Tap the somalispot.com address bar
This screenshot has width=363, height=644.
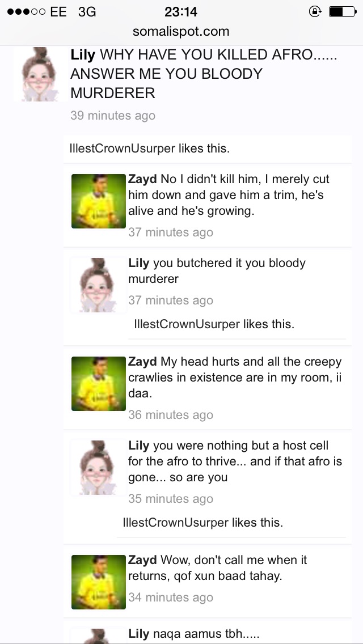[x=181, y=31]
